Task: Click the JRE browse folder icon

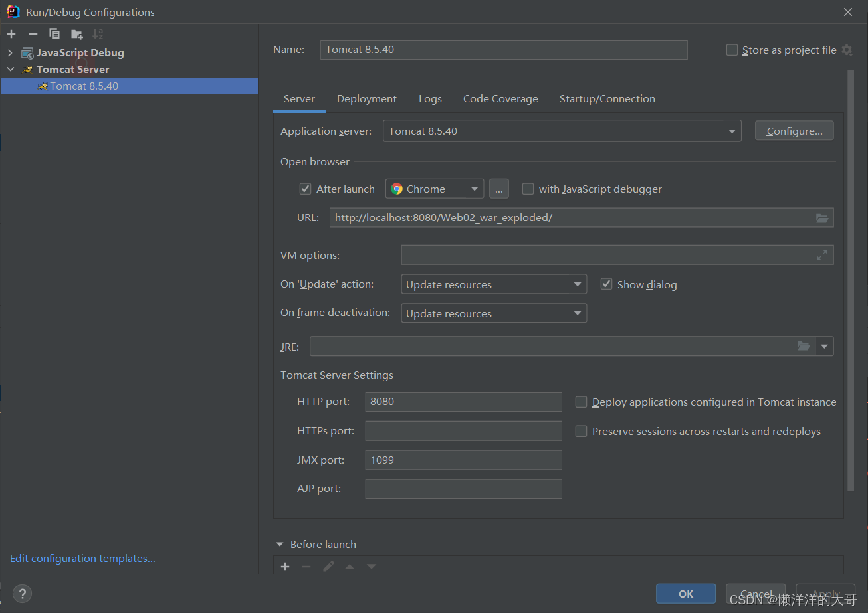Action: click(x=804, y=346)
